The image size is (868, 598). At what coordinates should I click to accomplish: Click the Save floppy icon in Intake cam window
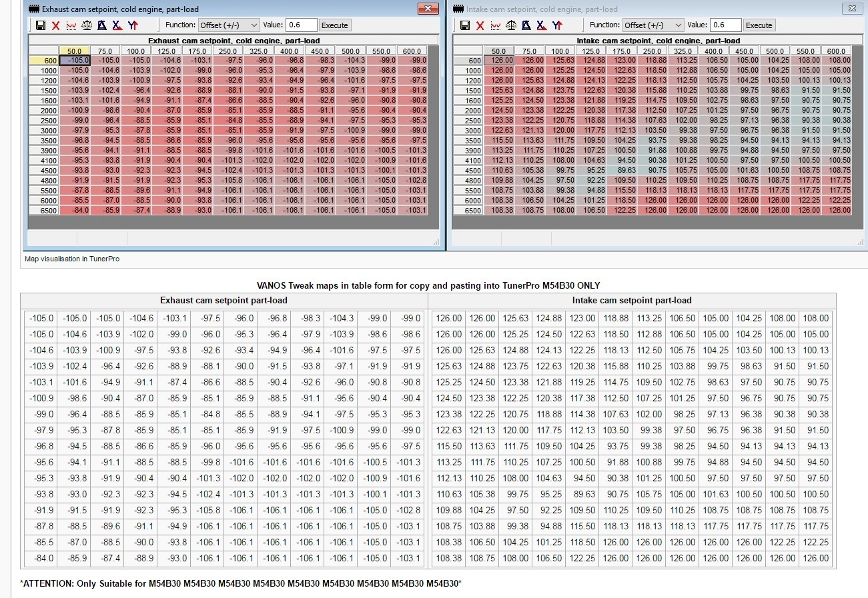[x=464, y=25]
